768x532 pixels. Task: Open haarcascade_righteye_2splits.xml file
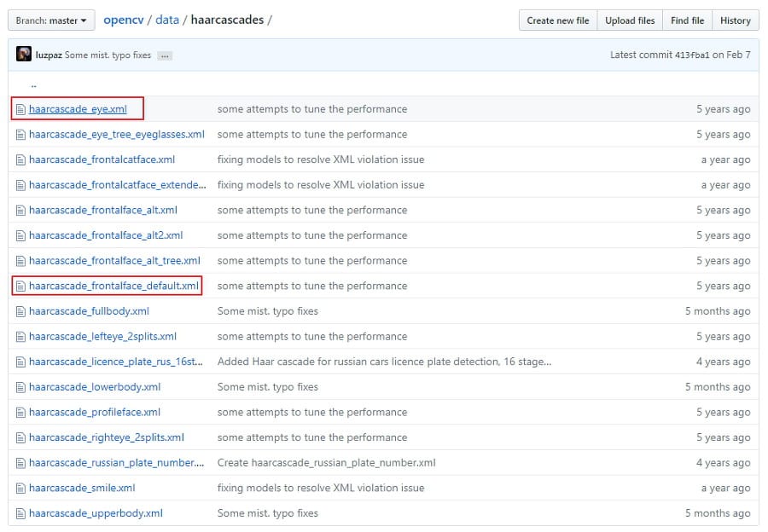point(107,438)
